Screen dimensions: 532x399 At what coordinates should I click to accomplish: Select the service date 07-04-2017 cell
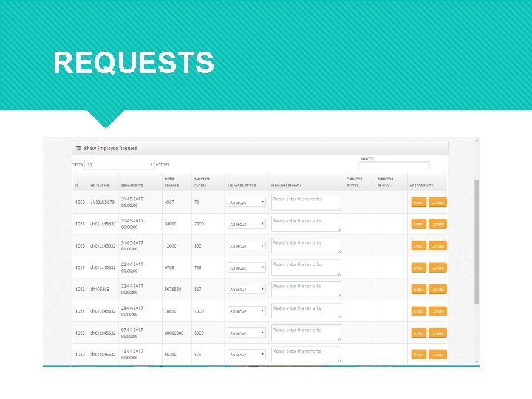coord(132,332)
